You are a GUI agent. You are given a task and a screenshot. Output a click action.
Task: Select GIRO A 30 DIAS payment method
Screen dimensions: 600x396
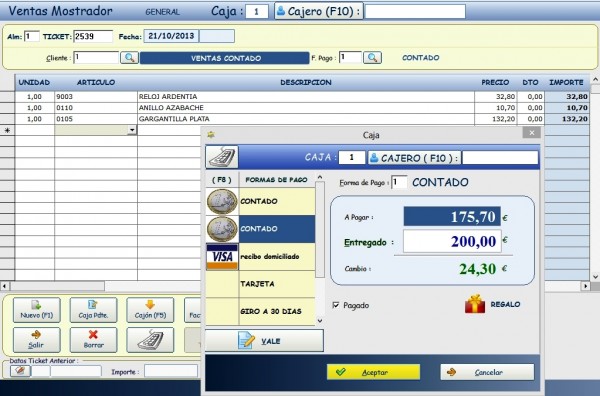pyautogui.click(x=261, y=311)
